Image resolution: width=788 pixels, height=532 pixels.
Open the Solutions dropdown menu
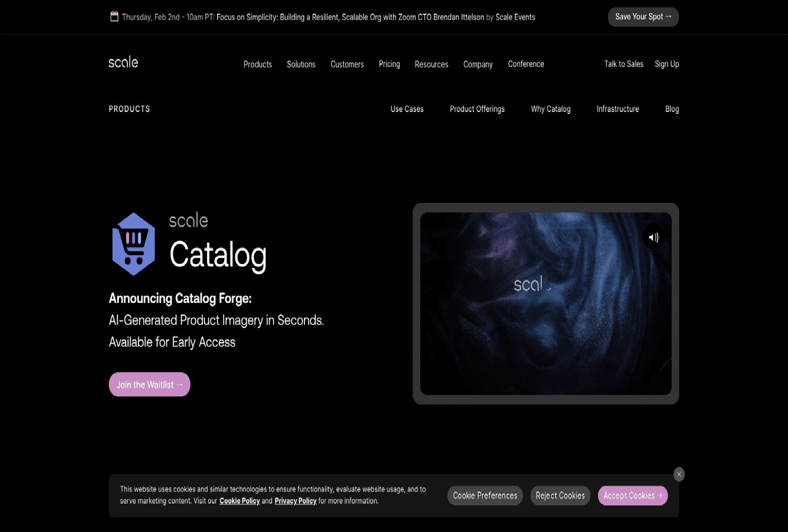coord(301,64)
